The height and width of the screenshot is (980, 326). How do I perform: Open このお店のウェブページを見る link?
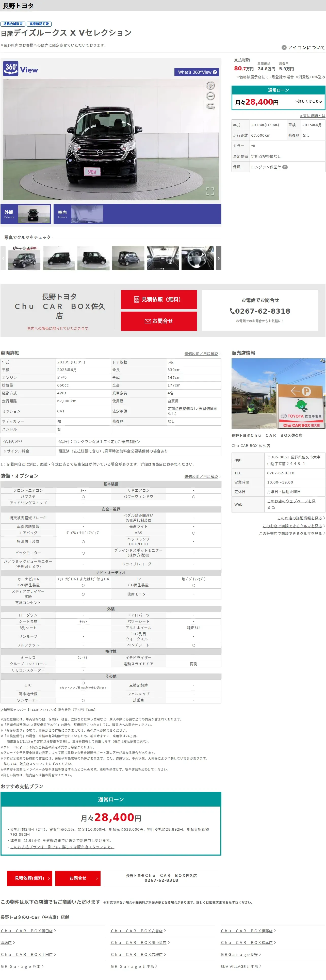[x=291, y=504]
